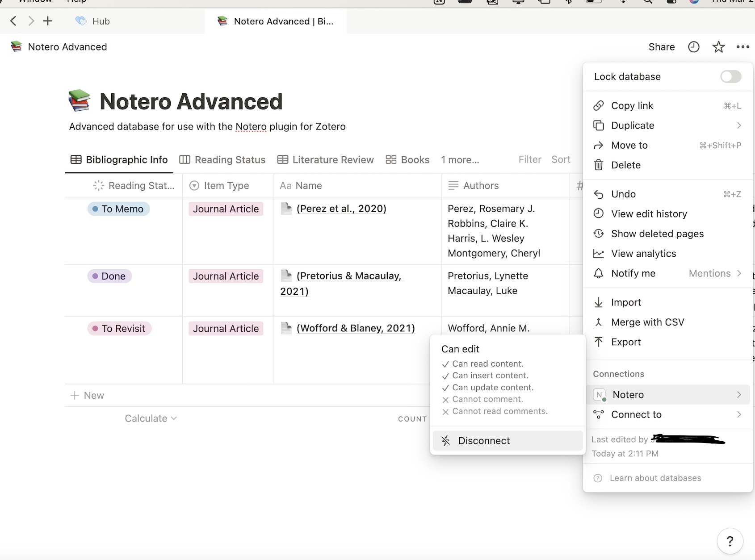Click the Can edit permission label

(460, 349)
